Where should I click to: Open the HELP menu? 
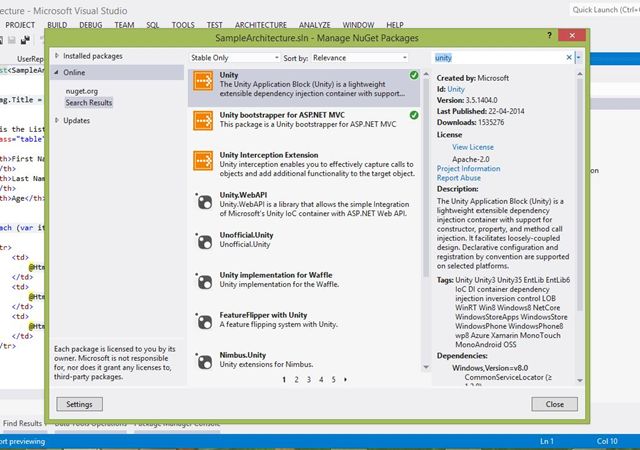pos(395,25)
